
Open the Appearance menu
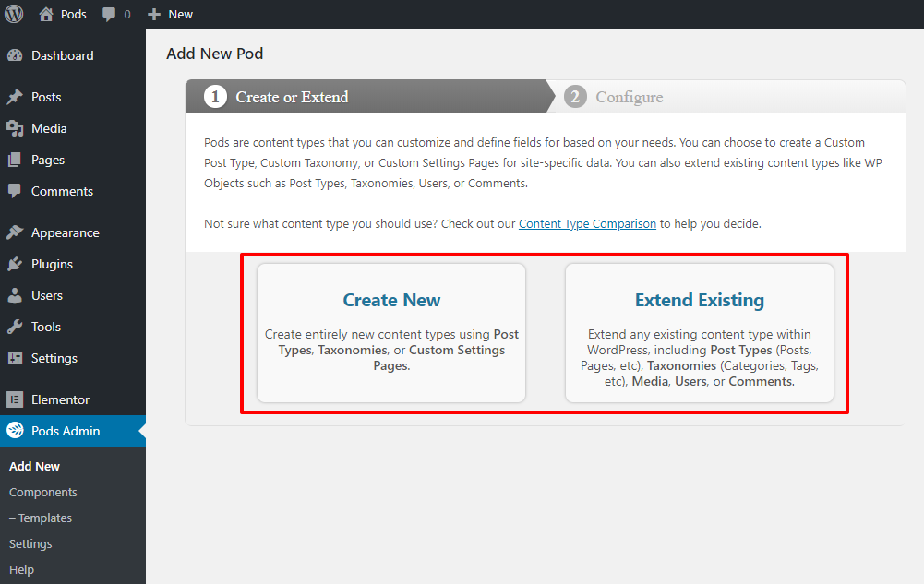(65, 232)
